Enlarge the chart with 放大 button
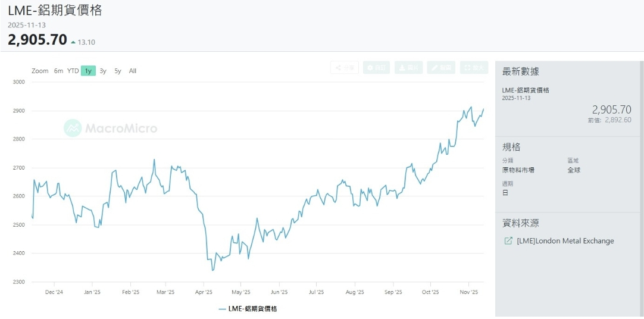 click(x=474, y=68)
